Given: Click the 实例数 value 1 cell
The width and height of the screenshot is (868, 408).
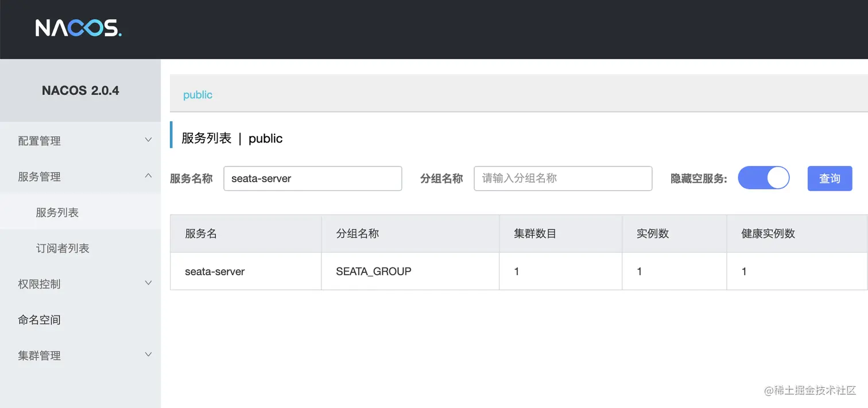Looking at the screenshot, I should point(675,271).
